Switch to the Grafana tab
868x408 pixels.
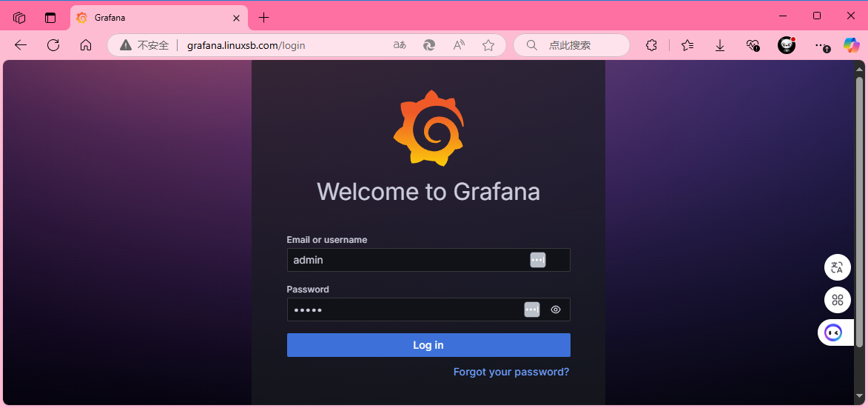pos(159,18)
